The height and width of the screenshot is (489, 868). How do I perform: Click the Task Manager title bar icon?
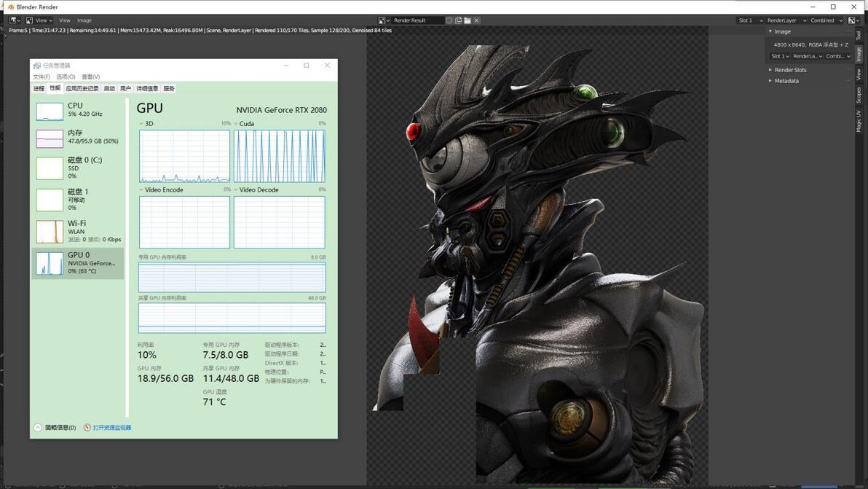tap(37, 66)
